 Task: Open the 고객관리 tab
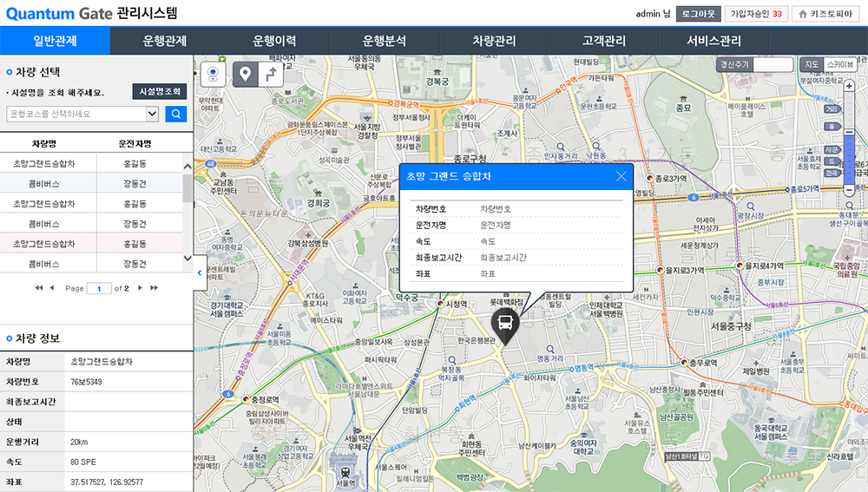tap(604, 41)
